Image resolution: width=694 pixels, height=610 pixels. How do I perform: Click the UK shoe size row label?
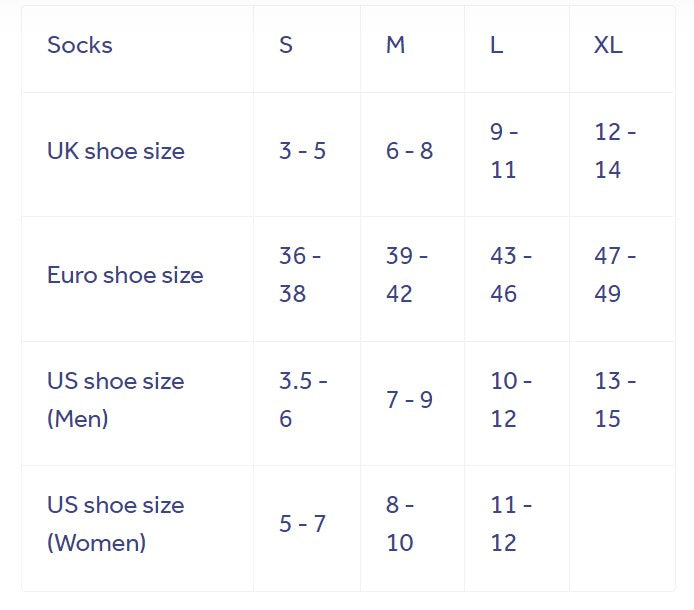pyautogui.click(x=116, y=152)
